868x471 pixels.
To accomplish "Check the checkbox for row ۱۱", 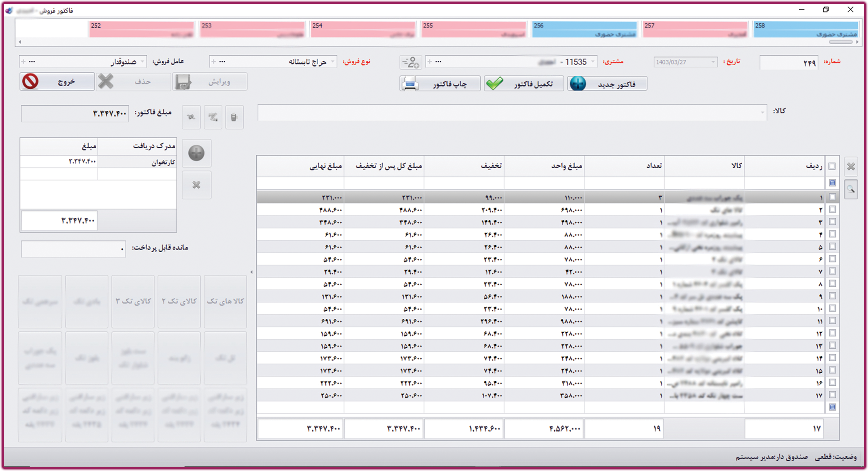I will [x=832, y=321].
